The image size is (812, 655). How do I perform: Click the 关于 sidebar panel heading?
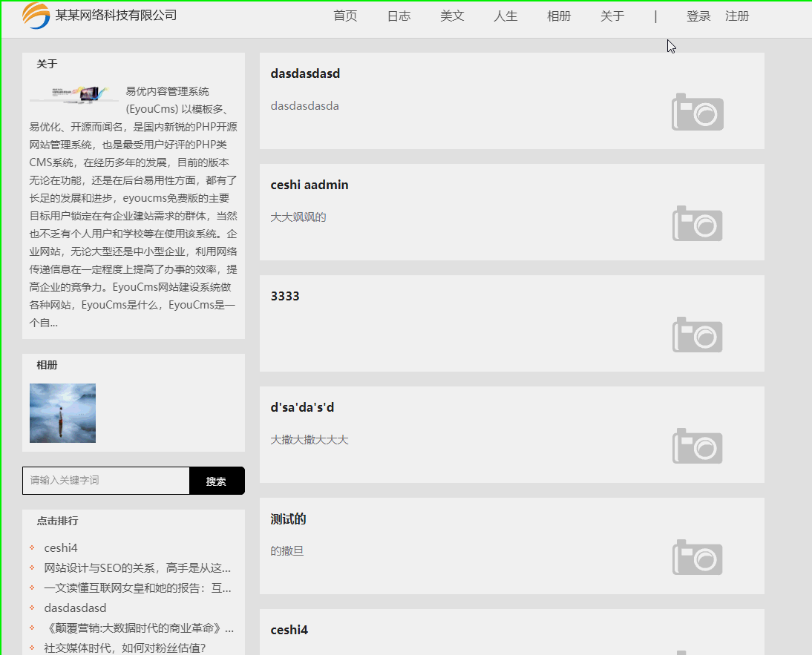47,64
